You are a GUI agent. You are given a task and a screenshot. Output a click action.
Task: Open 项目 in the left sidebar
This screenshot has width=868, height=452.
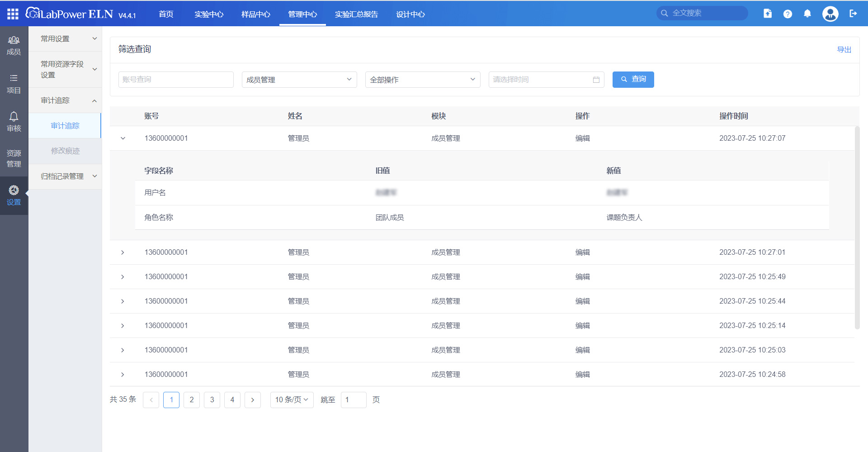tap(14, 84)
